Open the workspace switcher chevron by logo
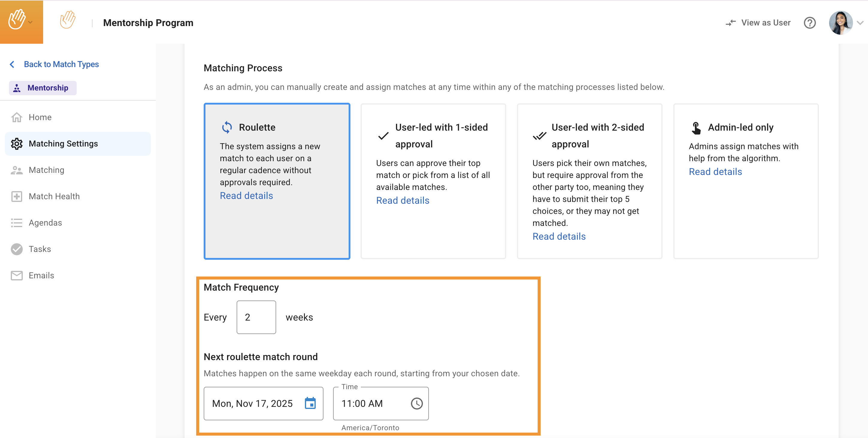This screenshot has height=438, width=868. (x=31, y=22)
